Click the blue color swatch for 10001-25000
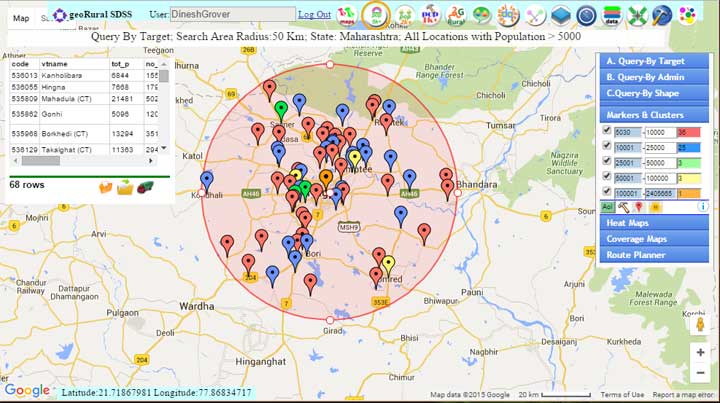The width and height of the screenshot is (720, 403). [689, 148]
